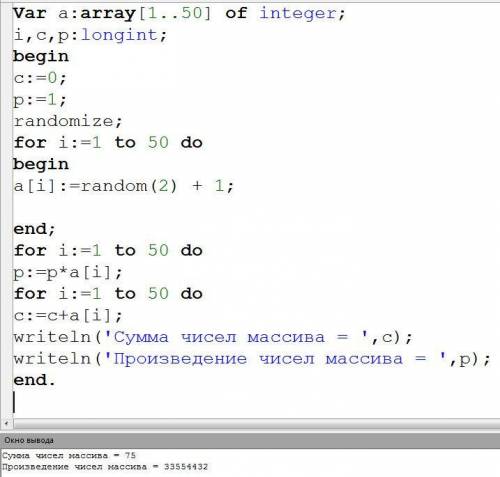Screen dimensions: 500x477
Task: Click the writeln 'Сумма чисел массива' line
Action: (x=213, y=337)
